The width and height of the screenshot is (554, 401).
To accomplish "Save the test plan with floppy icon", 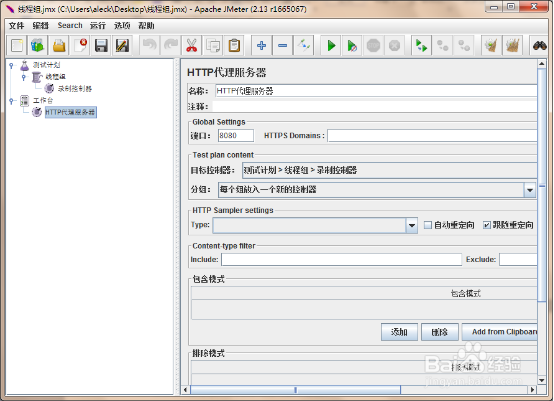I will pyautogui.click(x=101, y=46).
